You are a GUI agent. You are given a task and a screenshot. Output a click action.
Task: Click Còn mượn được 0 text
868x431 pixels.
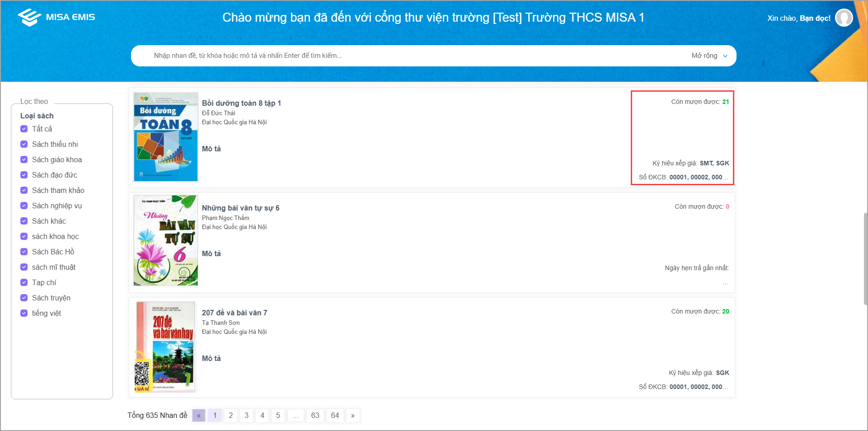click(x=702, y=206)
